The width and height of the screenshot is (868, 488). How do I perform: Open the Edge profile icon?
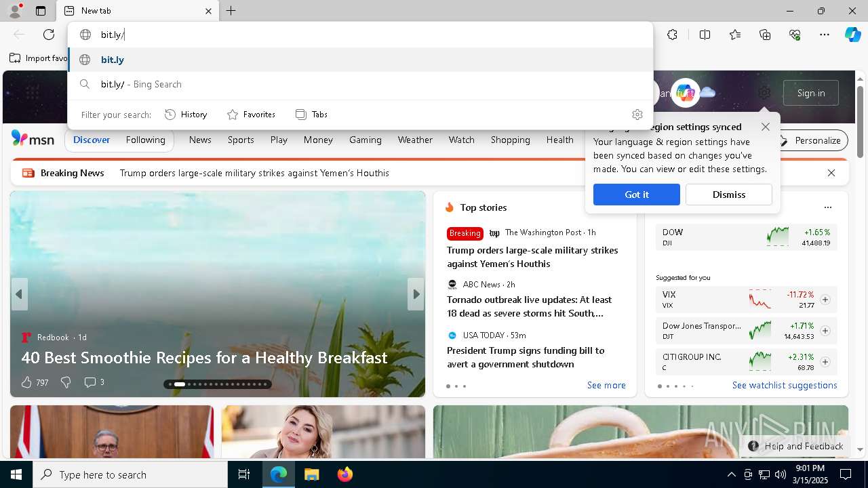click(x=14, y=11)
